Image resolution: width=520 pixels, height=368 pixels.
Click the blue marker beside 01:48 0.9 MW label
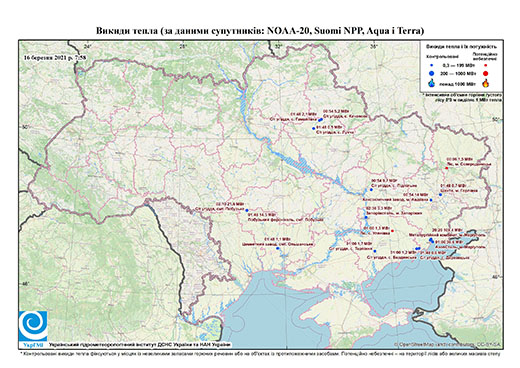point(313,128)
